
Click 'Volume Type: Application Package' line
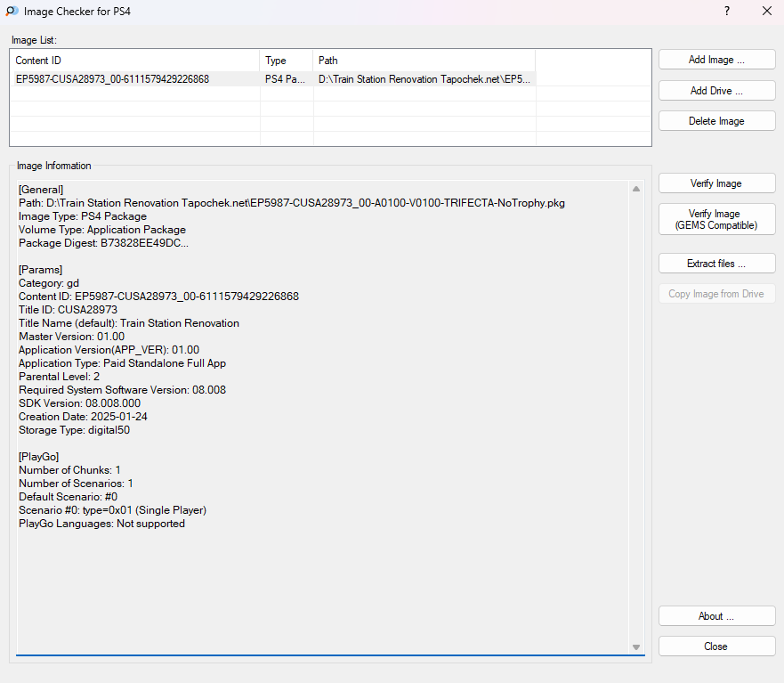[102, 230]
